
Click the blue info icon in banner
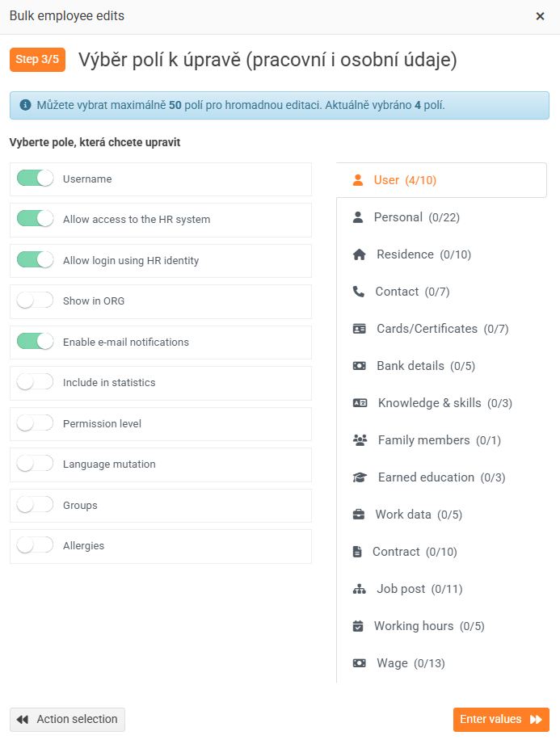pyautogui.click(x=25, y=105)
